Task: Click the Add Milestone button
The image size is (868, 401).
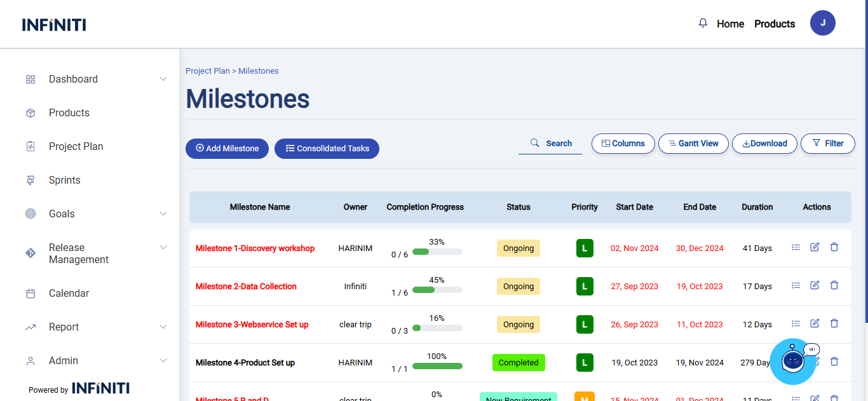Action: (227, 149)
